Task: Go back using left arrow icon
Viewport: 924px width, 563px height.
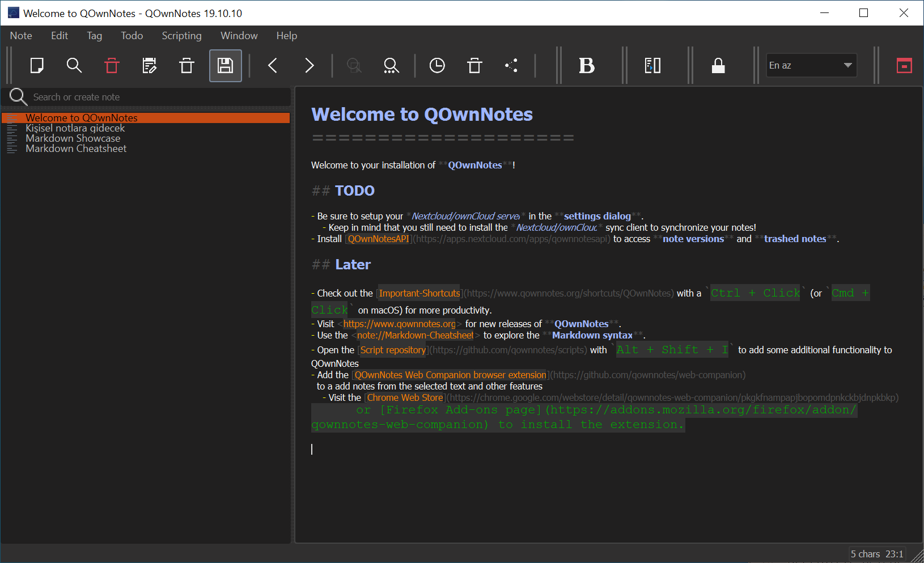Action: coord(273,66)
